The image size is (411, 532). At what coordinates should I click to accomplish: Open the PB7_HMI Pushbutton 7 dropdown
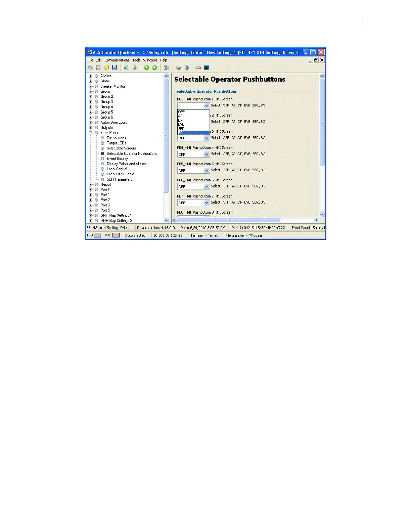pyautogui.click(x=207, y=203)
